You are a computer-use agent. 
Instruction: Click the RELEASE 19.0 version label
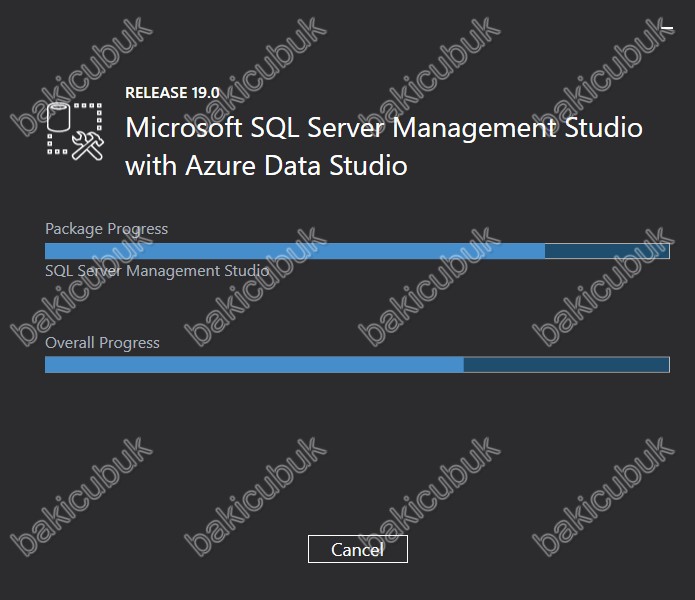tap(172, 93)
